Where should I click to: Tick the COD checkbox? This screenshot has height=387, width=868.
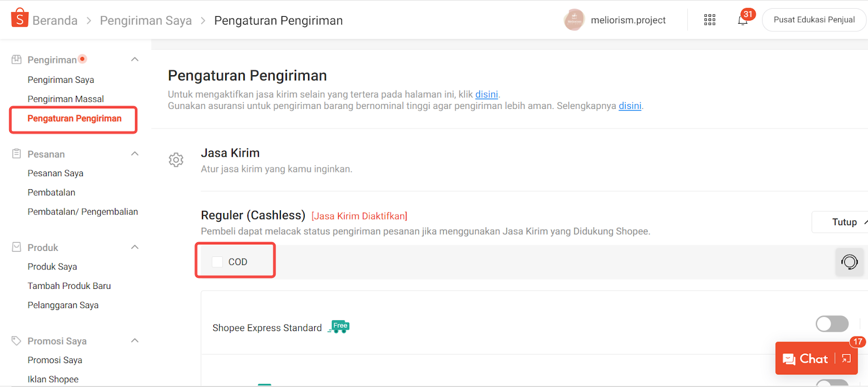click(218, 262)
